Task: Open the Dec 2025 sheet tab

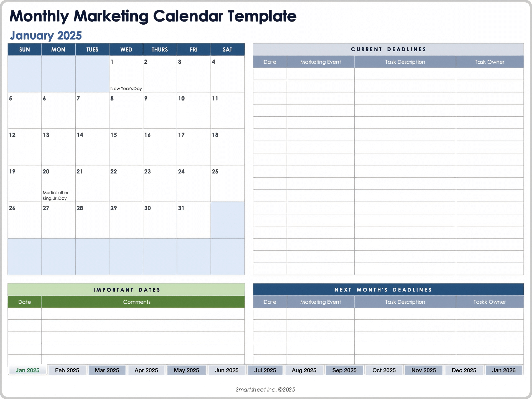Action: (464, 370)
